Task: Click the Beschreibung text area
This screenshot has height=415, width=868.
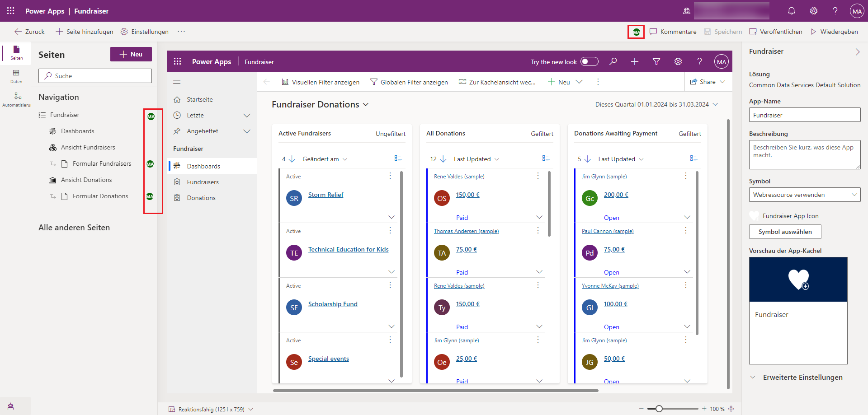Action: [x=805, y=154]
